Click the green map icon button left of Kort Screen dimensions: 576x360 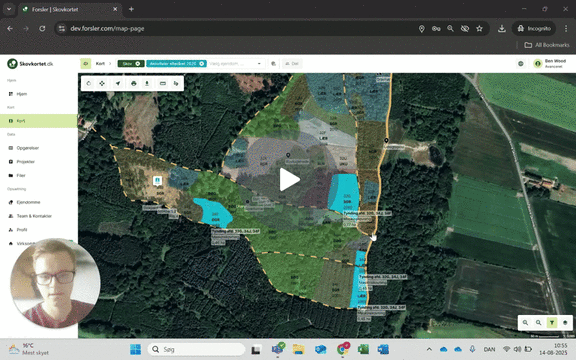[86, 64]
